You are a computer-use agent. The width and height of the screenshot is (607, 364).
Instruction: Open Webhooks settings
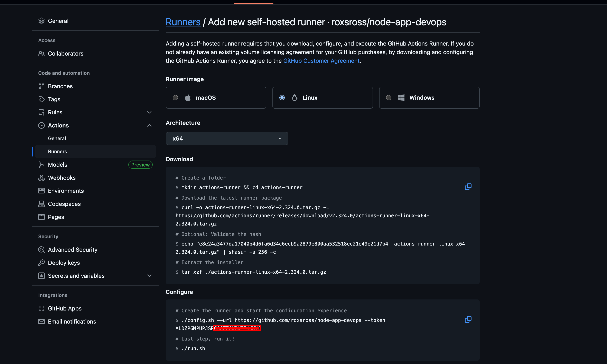pyautogui.click(x=95, y=178)
